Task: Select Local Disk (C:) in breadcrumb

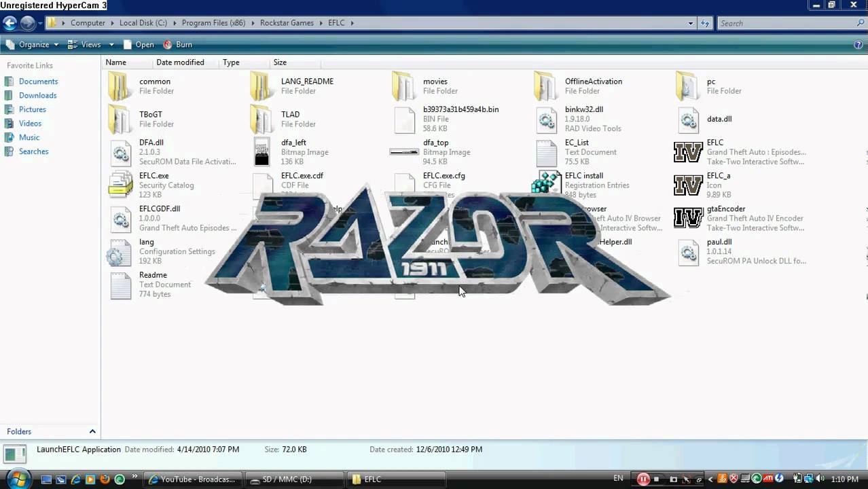Action: click(x=143, y=23)
